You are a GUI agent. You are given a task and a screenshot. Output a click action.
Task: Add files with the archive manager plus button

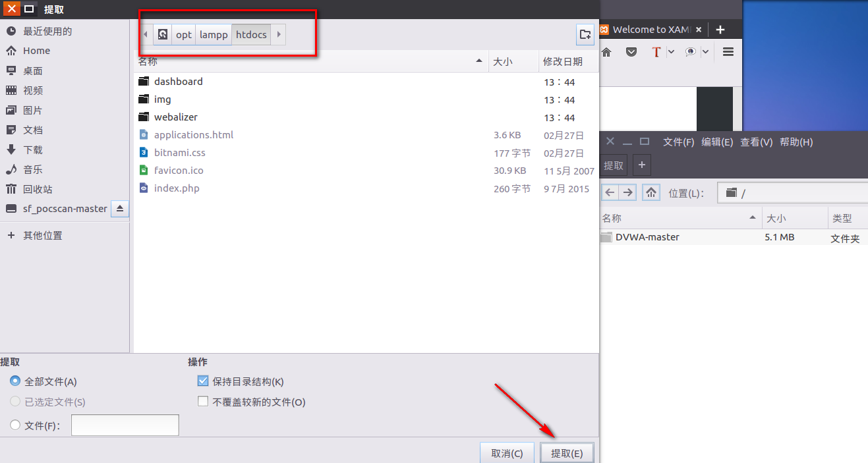point(642,165)
